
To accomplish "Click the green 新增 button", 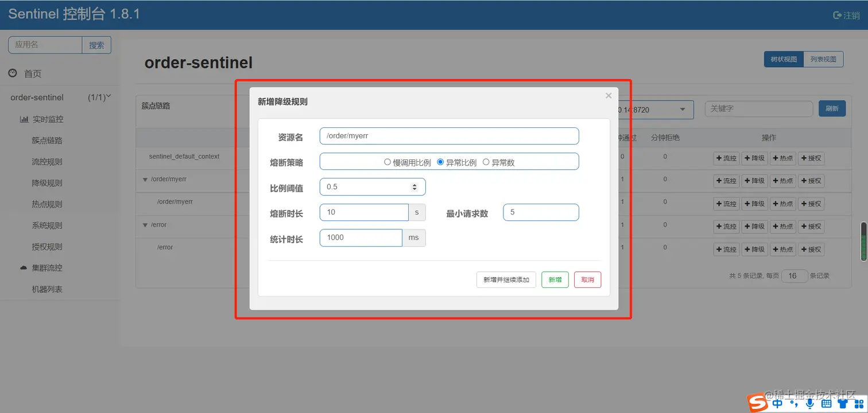I will [x=555, y=280].
